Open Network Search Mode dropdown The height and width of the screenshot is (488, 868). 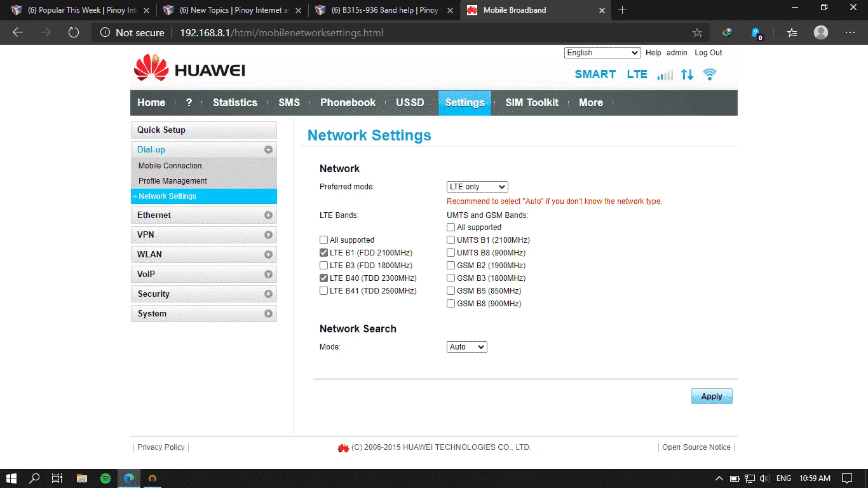(467, 347)
